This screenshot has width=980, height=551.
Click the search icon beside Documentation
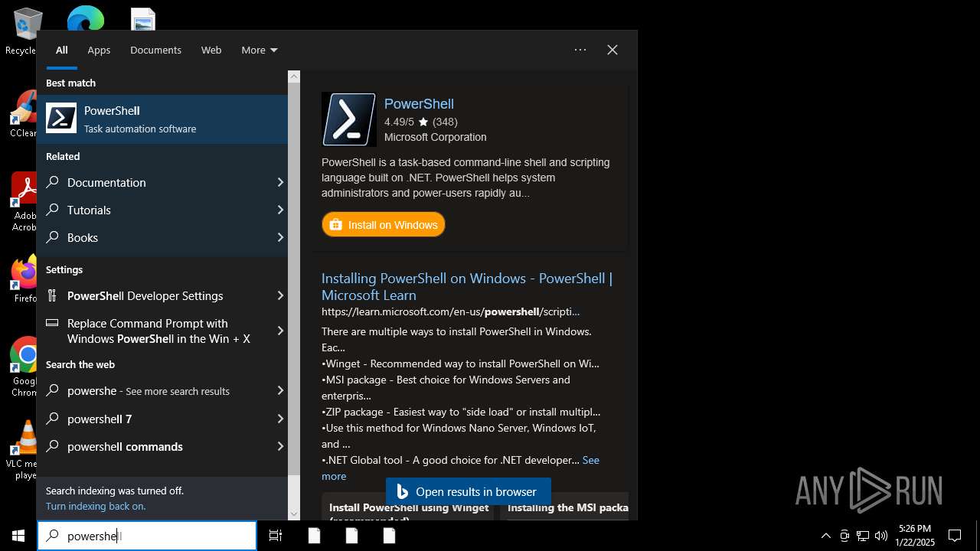coord(53,182)
